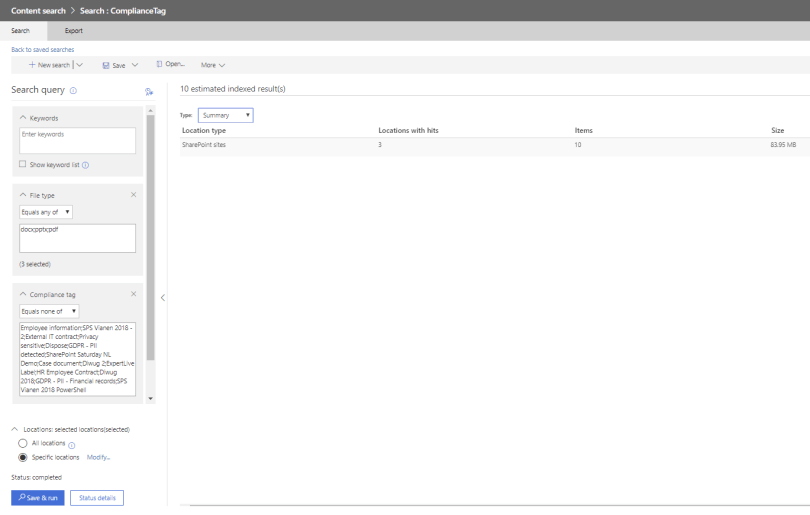Follow the Back to saved searches link

pyautogui.click(x=42, y=49)
